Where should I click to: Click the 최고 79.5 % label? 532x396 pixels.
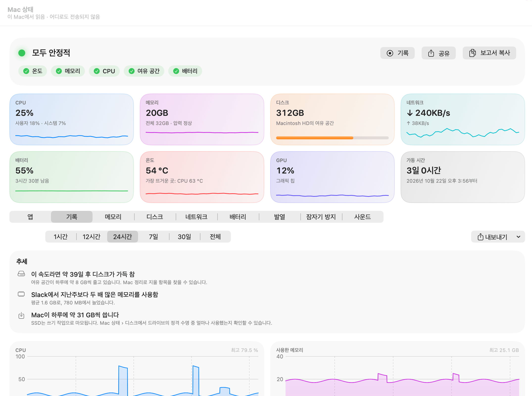click(244, 350)
